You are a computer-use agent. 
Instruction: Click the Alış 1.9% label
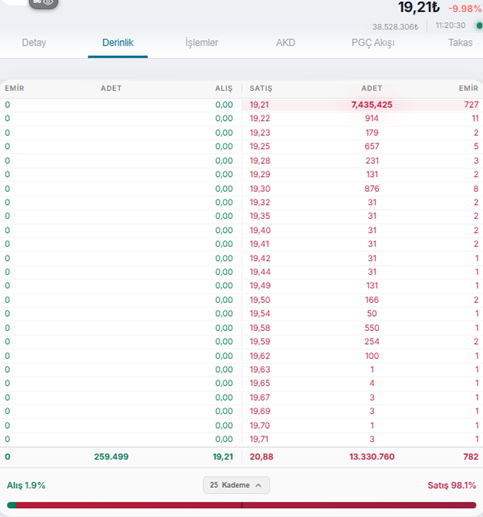26,485
